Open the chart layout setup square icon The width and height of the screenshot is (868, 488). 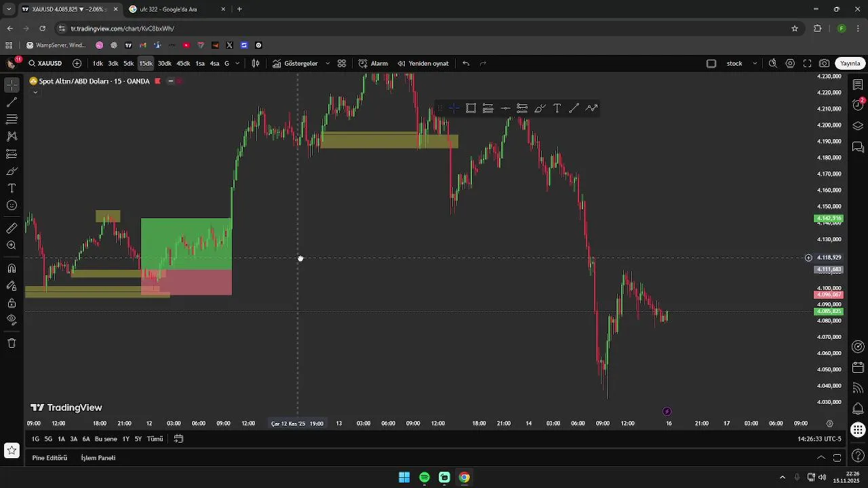point(711,63)
